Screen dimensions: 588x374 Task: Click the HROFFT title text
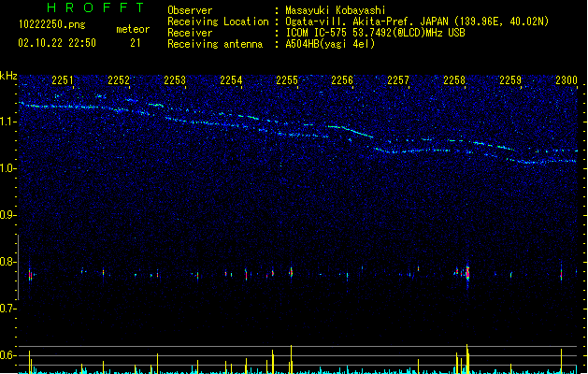pyautogui.click(x=96, y=7)
